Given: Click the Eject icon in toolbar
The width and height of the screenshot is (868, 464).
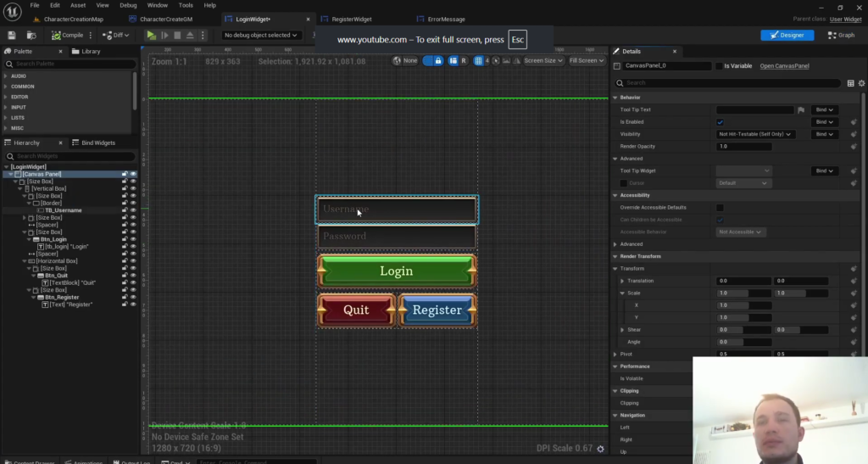Looking at the screenshot, I should (x=190, y=36).
